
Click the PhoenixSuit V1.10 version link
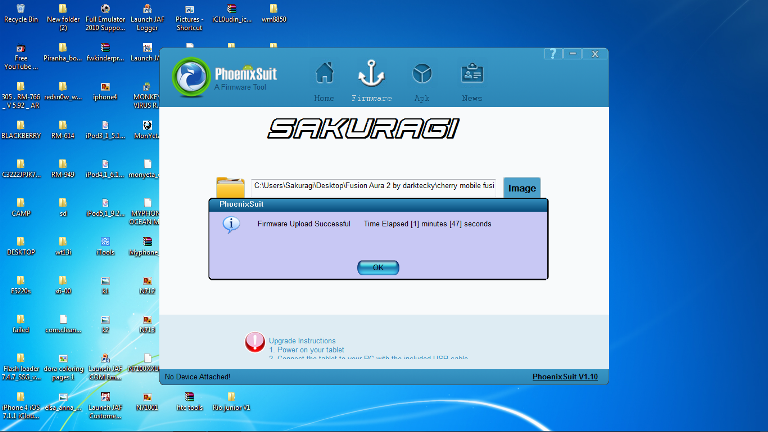point(565,377)
